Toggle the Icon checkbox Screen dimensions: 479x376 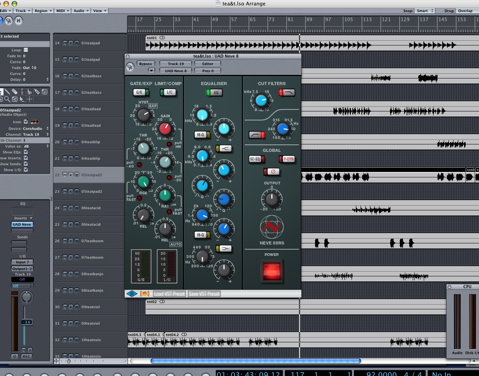(x=26, y=122)
